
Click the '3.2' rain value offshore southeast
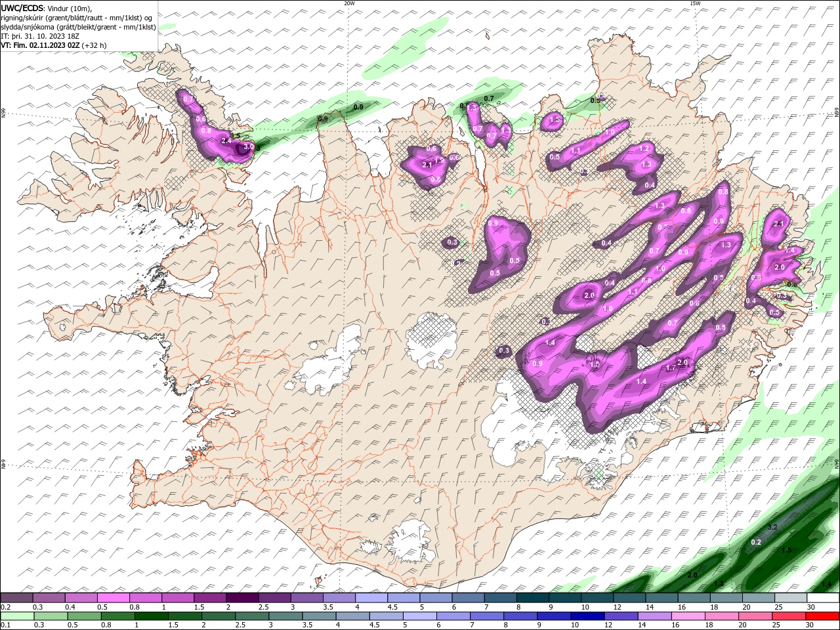pos(772,527)
